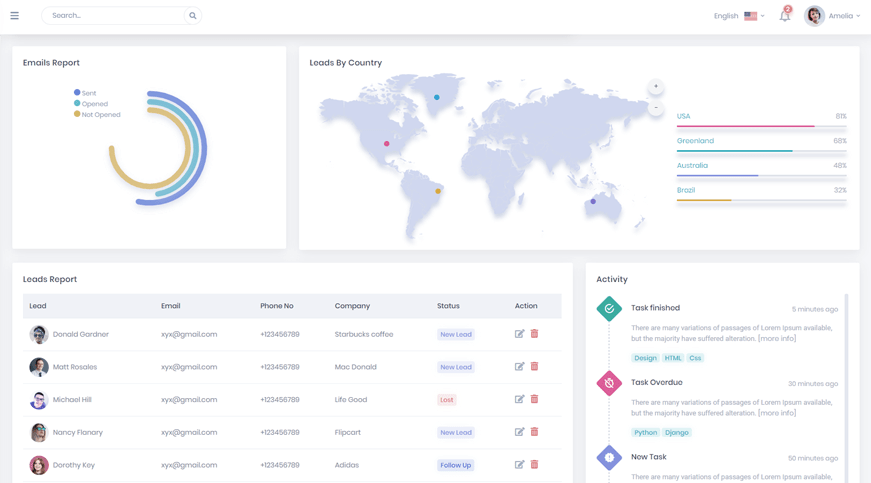Open more info link under Task finished
This screenshot has height=483, width=871.
[777, 338]
